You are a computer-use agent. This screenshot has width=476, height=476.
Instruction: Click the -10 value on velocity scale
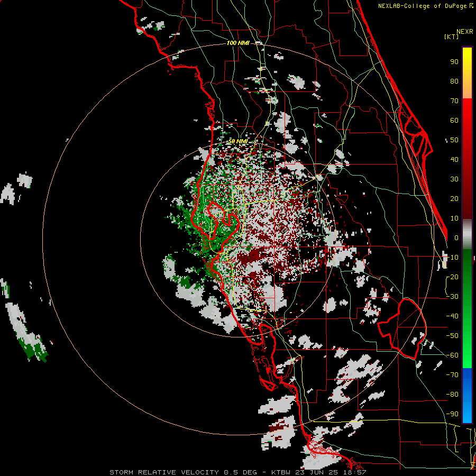(x=452, y=258)
